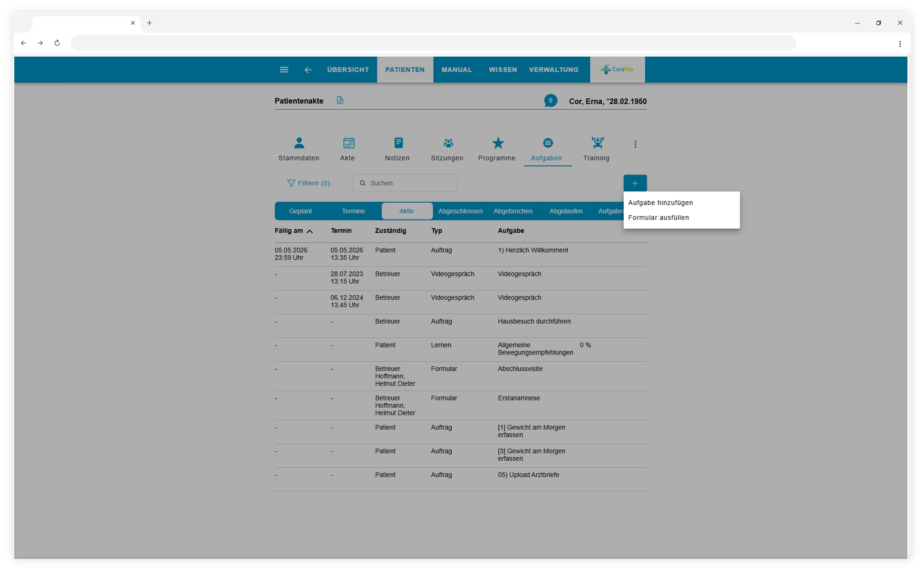Screen dimensions: 924x572
Task: Select the Abgelaufen status tab
Action: point(565,211)
